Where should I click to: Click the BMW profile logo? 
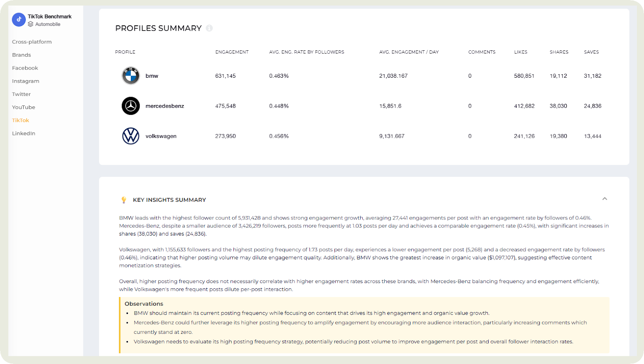pos(130,76)
